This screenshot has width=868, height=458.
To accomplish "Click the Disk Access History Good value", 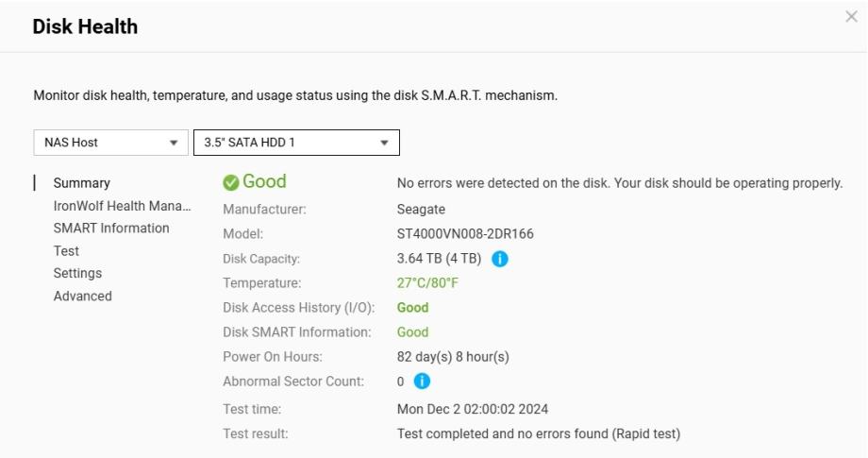I will point(412,308).
